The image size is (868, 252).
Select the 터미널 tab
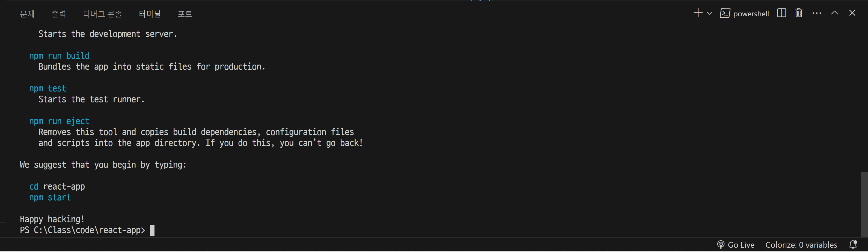pos(150,14)
